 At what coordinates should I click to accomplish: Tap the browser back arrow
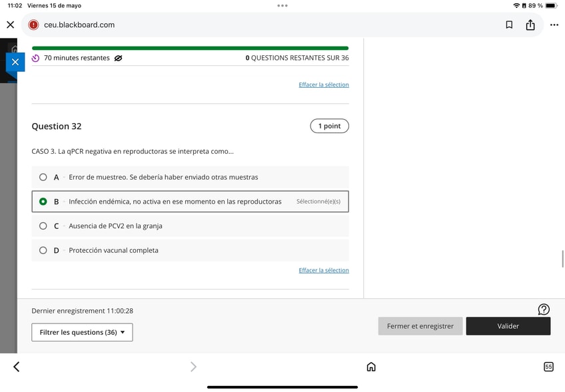pyautogui.click(x=16, y=367)
